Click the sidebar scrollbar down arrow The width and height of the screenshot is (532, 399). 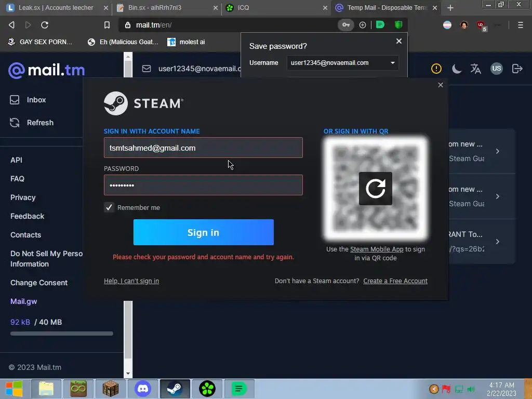tap(128, 374)
